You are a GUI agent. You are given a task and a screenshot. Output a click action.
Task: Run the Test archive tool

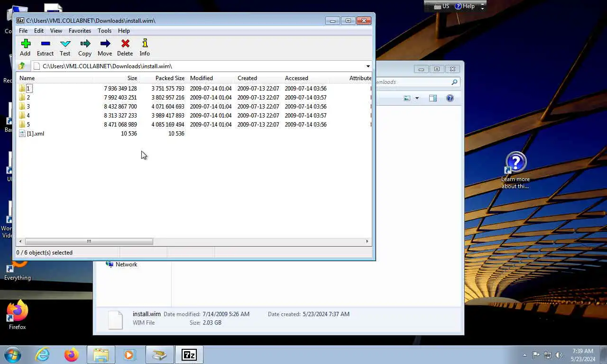click(65, 47)
